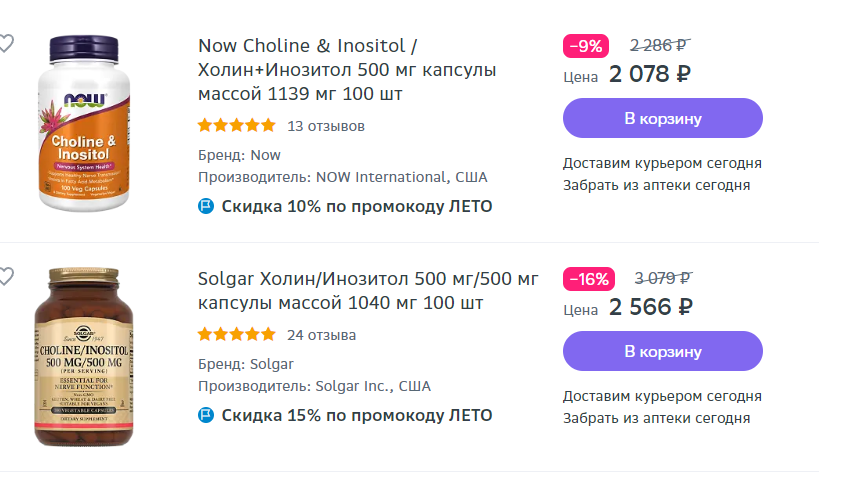Click brand name Now link
This screenshot has height=488, width=845.
coord(265,155)
